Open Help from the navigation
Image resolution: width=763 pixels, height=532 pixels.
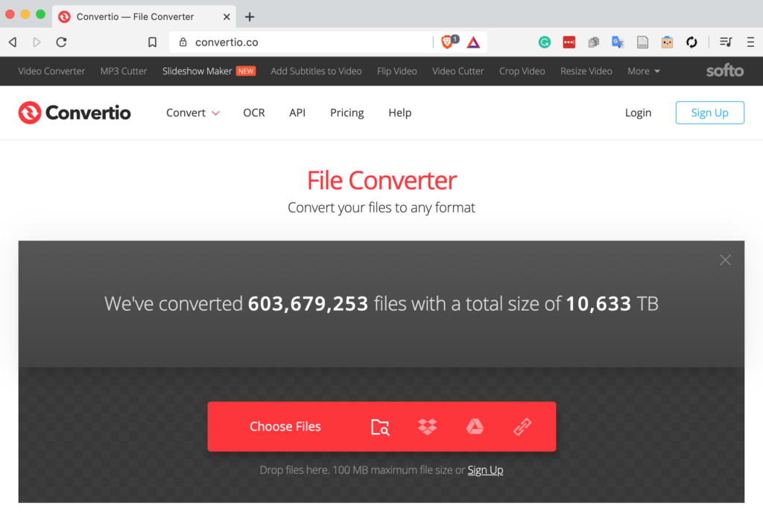coord(400,113)
